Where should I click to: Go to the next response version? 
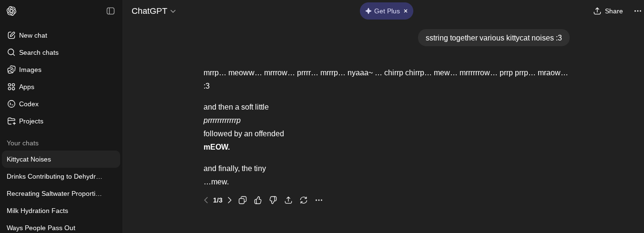[x=230, y=200]
